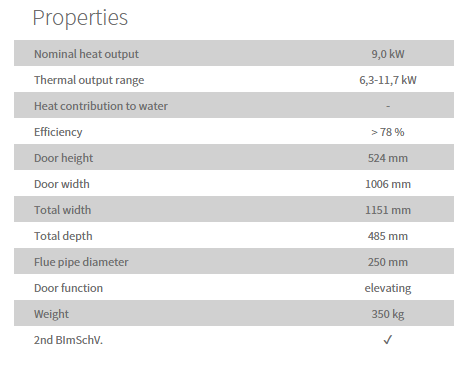Image resolution: width=467 pixels, height=365 pixels.
Task: Click the Flue pipe diameter label
Action: (81, 262)
